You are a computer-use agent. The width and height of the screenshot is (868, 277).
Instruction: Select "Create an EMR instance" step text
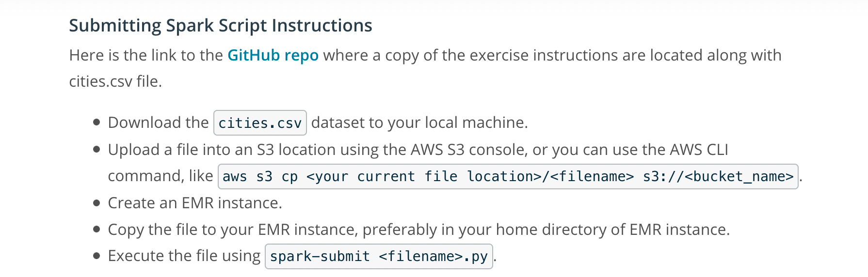[195, 203]
